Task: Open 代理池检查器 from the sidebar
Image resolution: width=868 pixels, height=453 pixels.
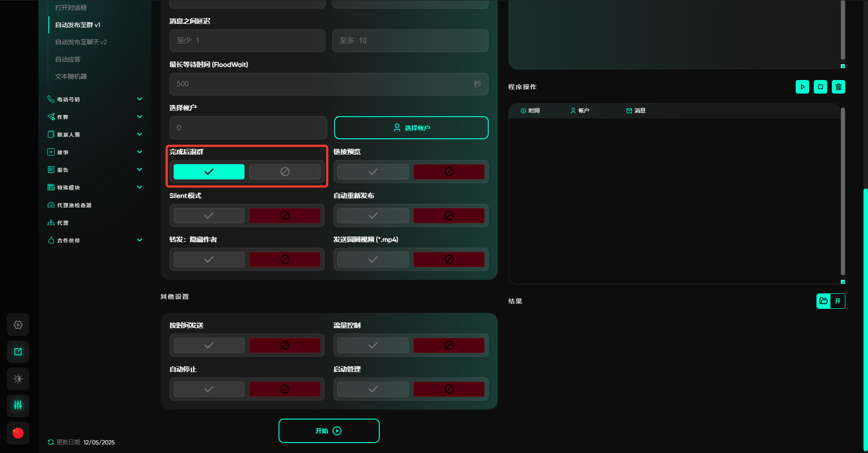Action: [x=74, y=205]
